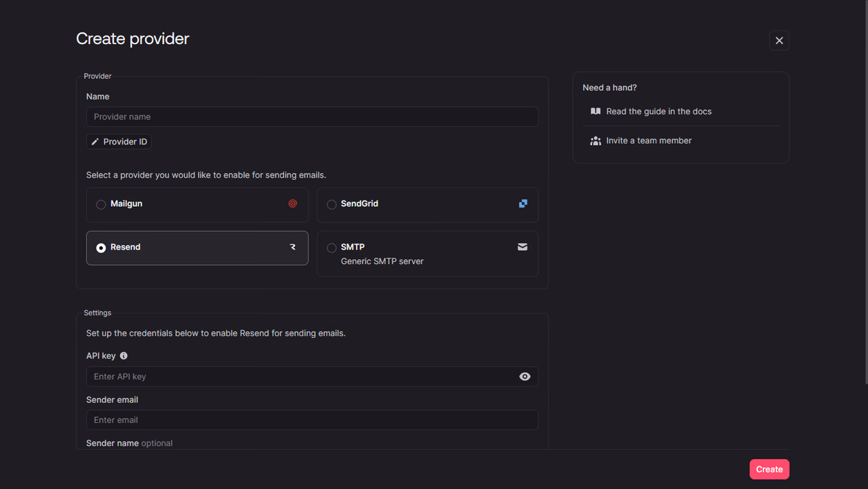Click the 'Need a hand?' heading

pyautogui.click(x=610, y=88)
